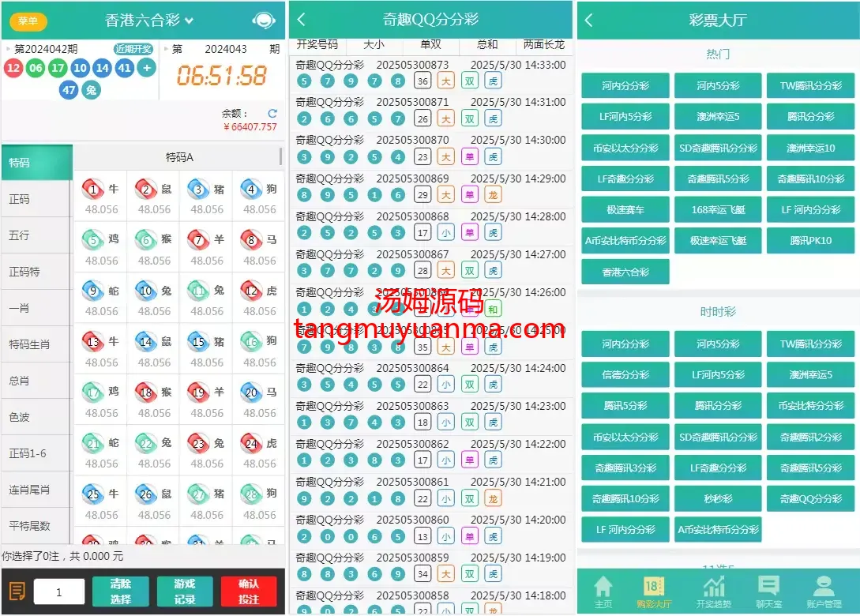Screen dimensions: 860x616
Task: Open 聊天室 chat icon
Action: point(768,591)
